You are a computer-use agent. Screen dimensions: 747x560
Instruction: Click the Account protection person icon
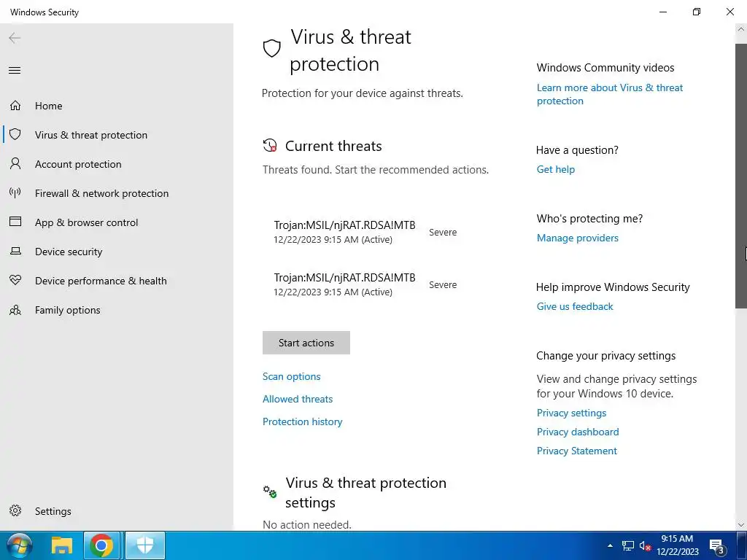15,164
